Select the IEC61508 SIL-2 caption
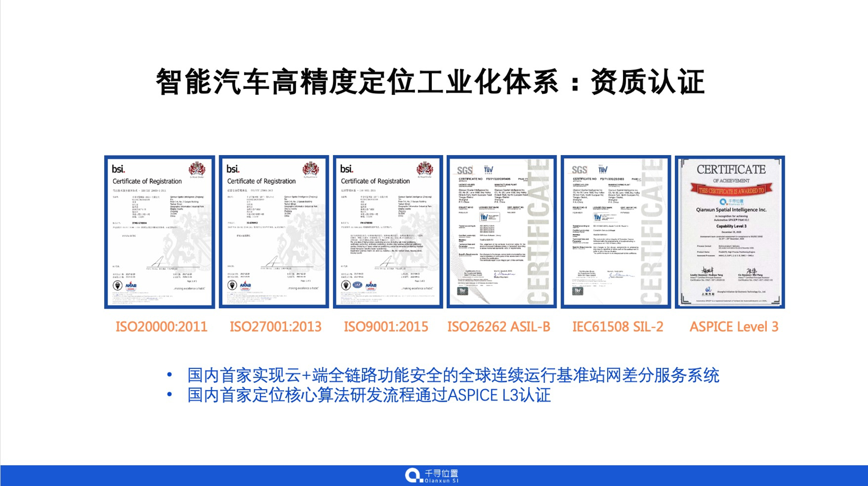Viewport: 868px width, 486px height. point(618,327)
